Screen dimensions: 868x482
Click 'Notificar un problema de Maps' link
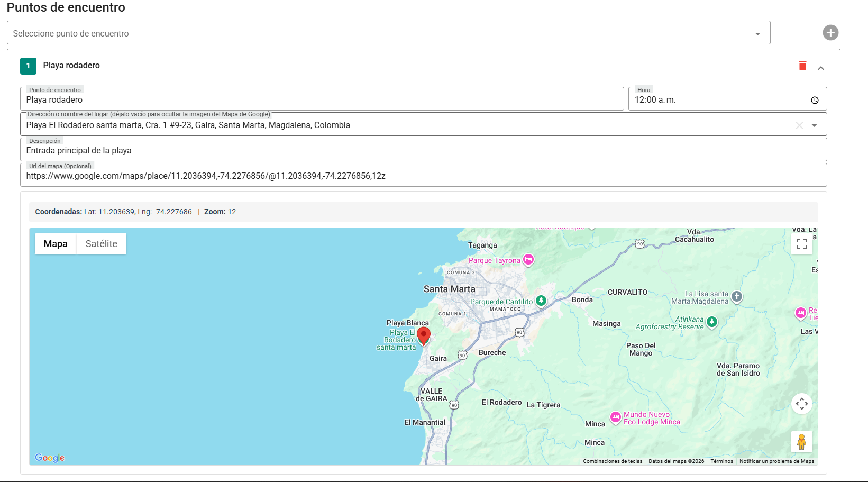coord(776,461)
